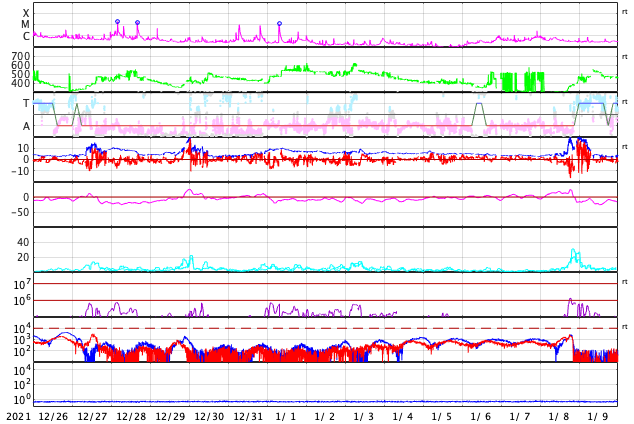Click the 12/27 date label
Image resolution: width=634 pixels, height=424 pixels.
point(92,417)
